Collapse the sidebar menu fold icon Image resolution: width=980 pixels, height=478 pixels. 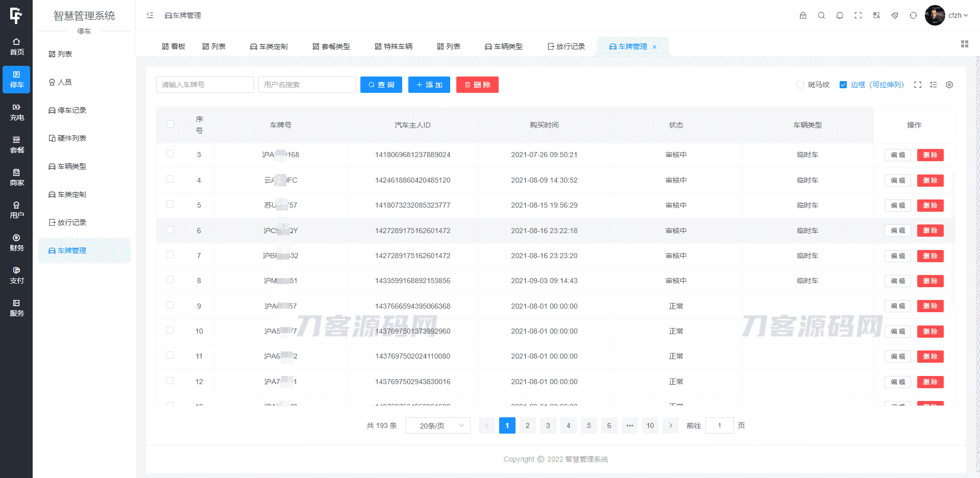tap(150, 15)
